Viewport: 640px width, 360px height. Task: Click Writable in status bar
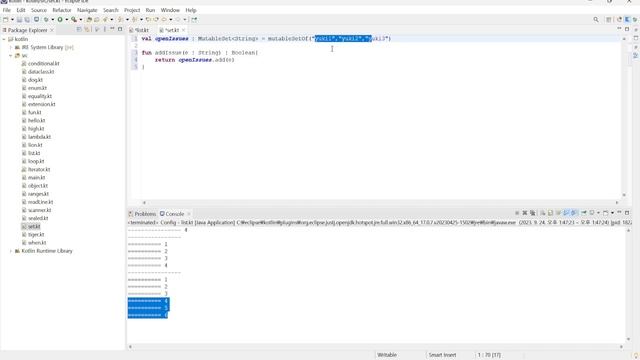387,355
